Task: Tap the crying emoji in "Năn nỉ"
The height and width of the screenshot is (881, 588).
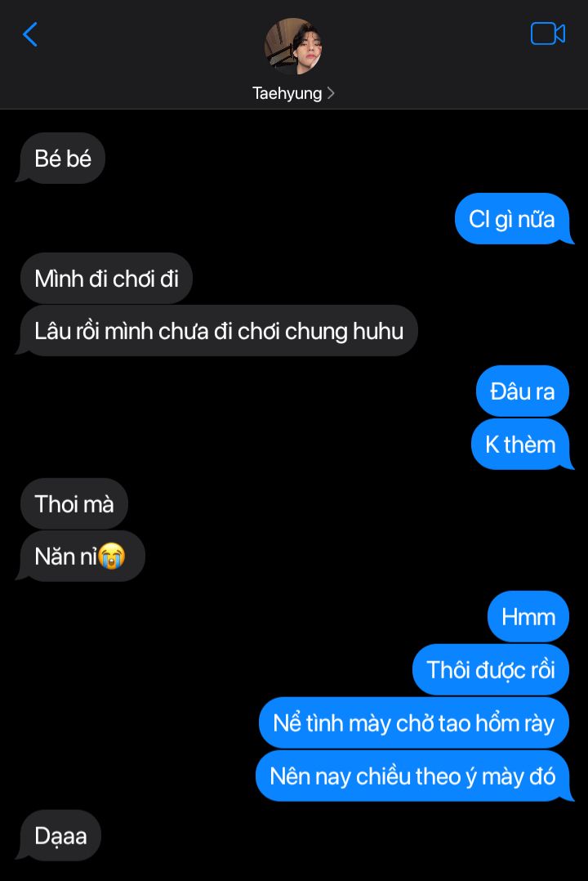Action: (x=111, y=557)
